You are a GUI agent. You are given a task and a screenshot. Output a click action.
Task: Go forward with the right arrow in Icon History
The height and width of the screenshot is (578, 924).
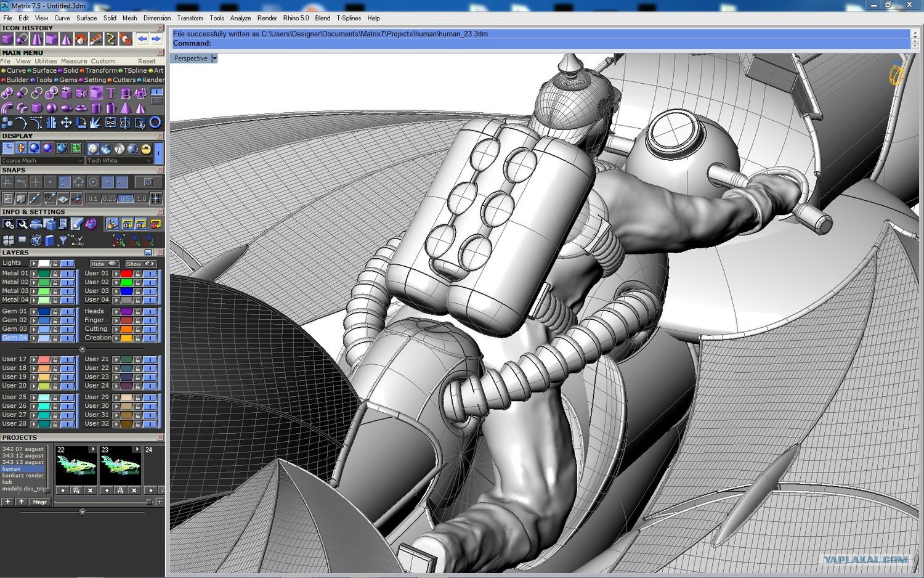(156, 39)
